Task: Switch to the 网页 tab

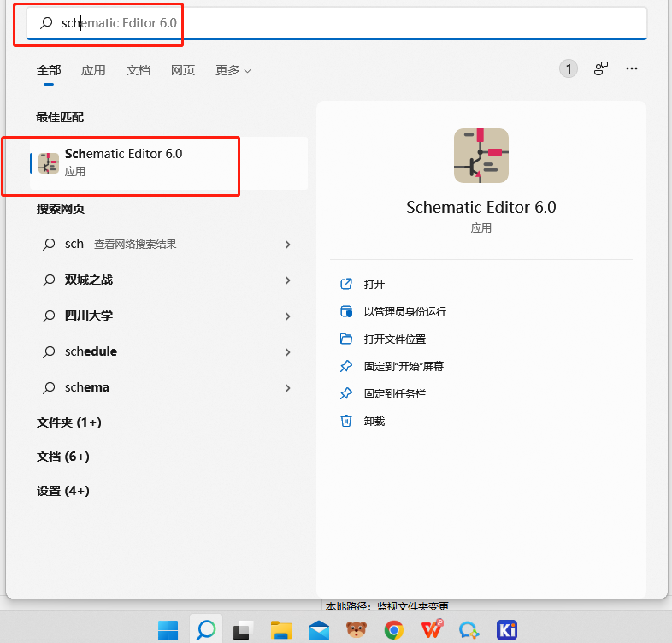Action: (183, 70)
